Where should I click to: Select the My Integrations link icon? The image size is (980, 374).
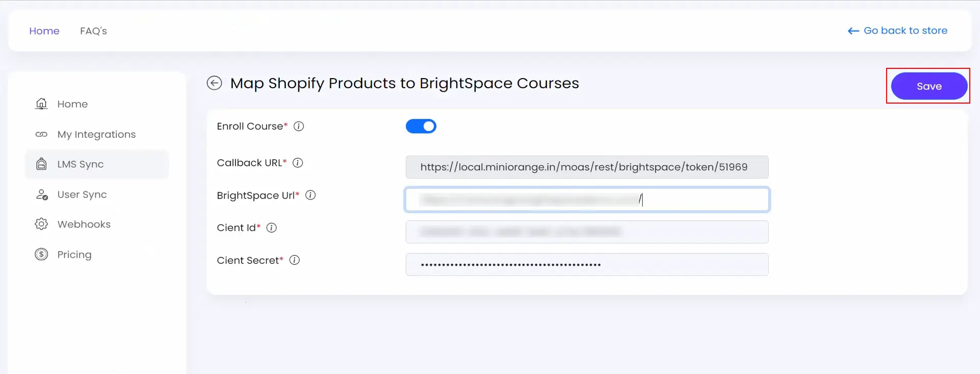coord(41,134)
